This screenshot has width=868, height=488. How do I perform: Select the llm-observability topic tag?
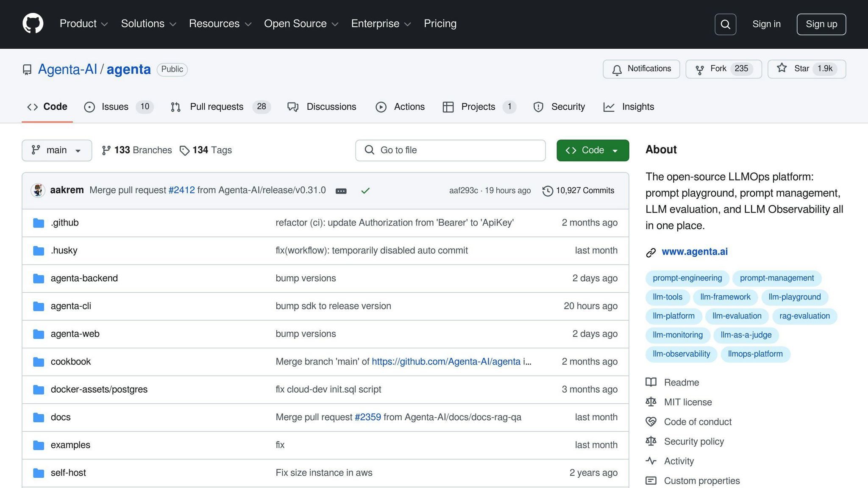point(681,354)
